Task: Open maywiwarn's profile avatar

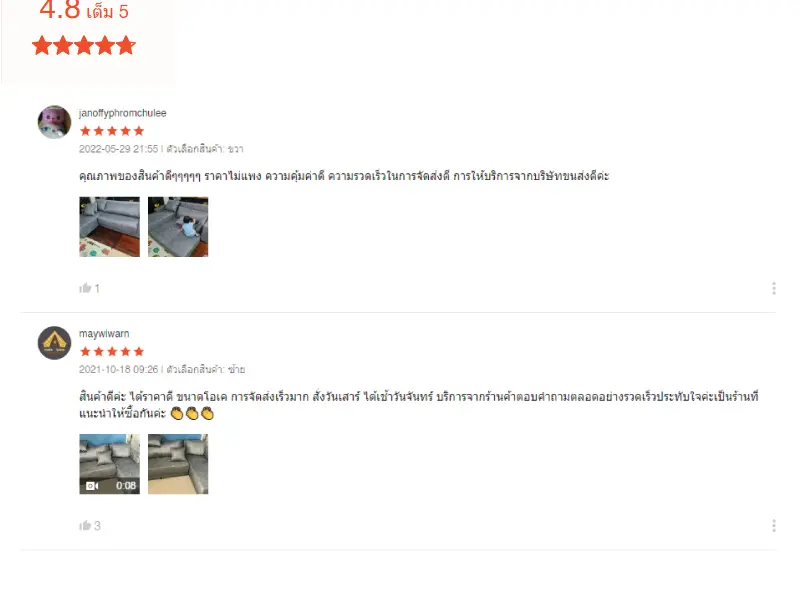Action: pos(55,343)
